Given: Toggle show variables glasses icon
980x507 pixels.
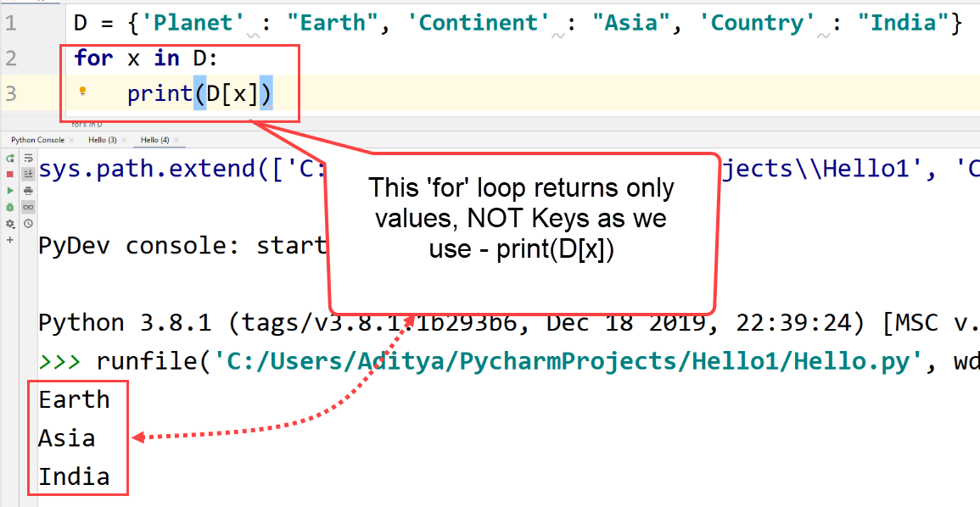Looking at the screenshot, I should (28, 207).
